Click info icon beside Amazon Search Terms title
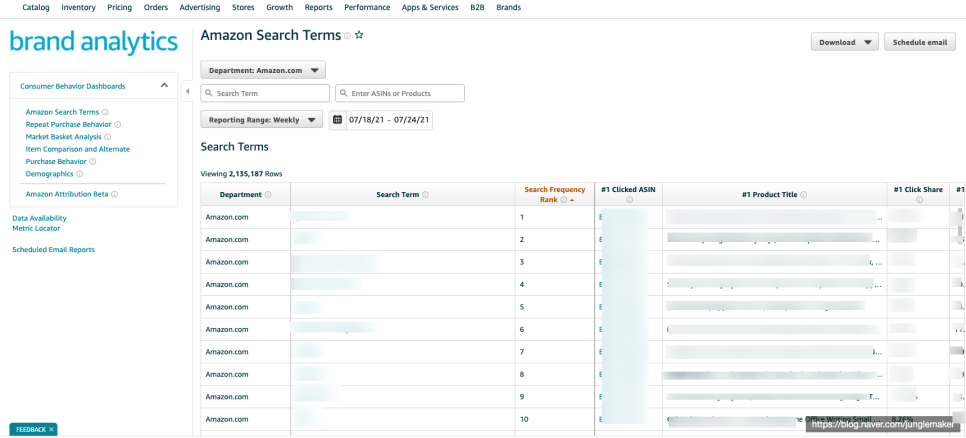966x438 pixels. pos(347,36)
